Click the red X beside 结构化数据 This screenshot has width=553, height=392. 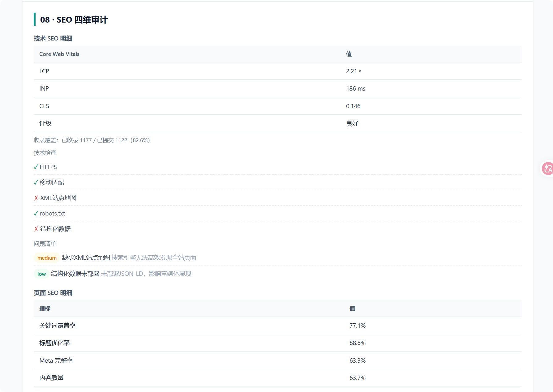(x=36, y=229)
